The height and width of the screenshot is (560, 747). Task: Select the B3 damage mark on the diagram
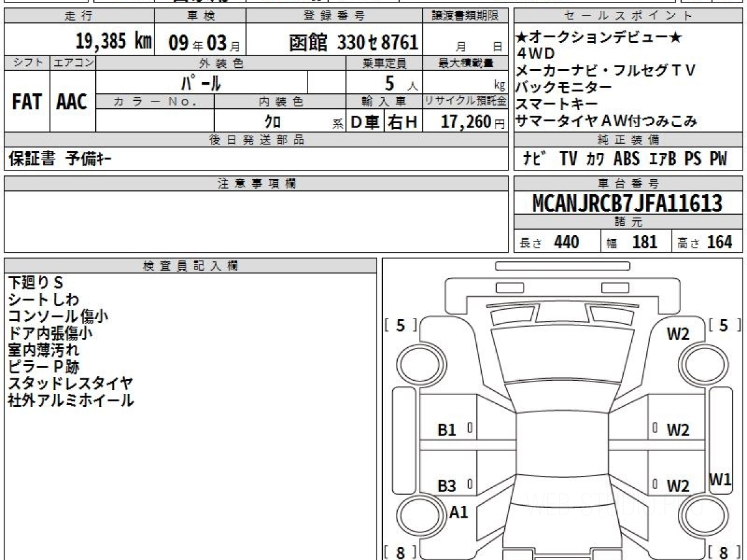pos(447,486)
